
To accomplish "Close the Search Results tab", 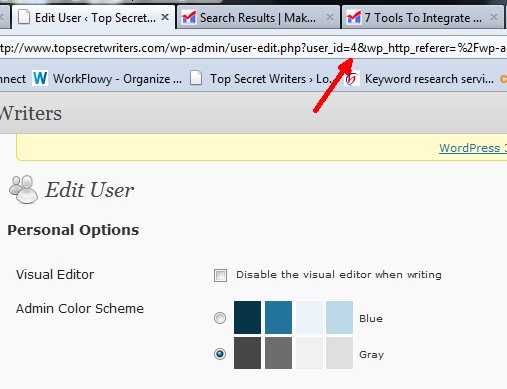I will (330, 17).
